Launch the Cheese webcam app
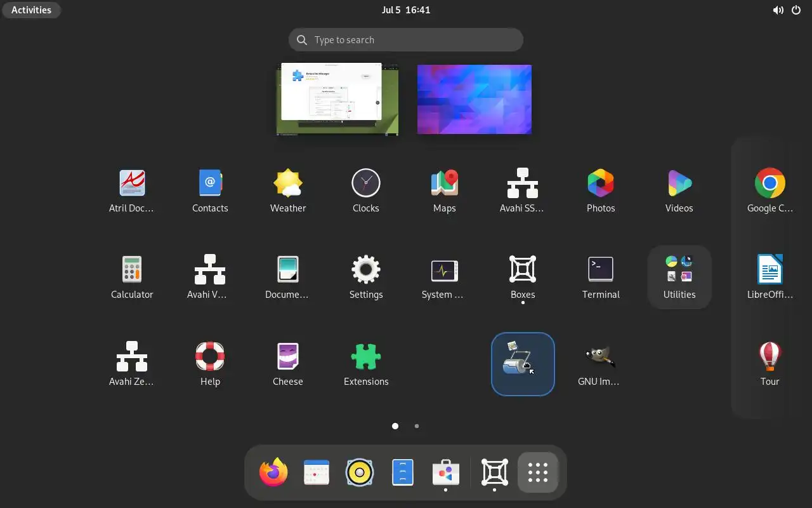 click(x=288, y=364)
